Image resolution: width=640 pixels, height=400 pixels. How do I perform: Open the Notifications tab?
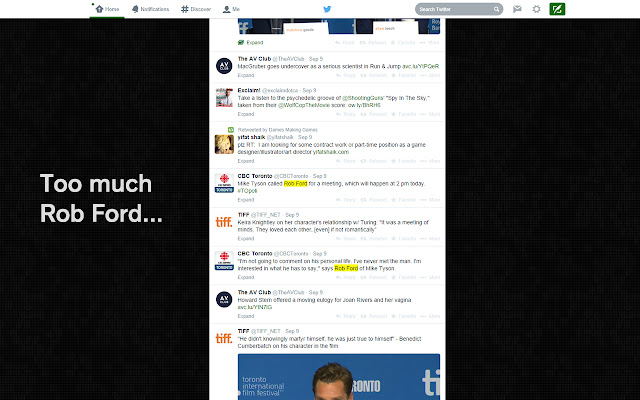(x=150, y=9)
